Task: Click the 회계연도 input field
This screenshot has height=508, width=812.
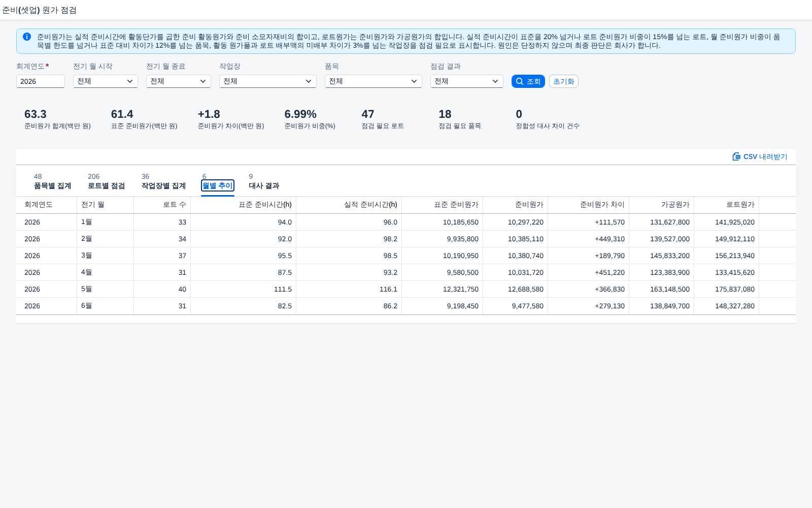Action: click(x=41, y=81)
